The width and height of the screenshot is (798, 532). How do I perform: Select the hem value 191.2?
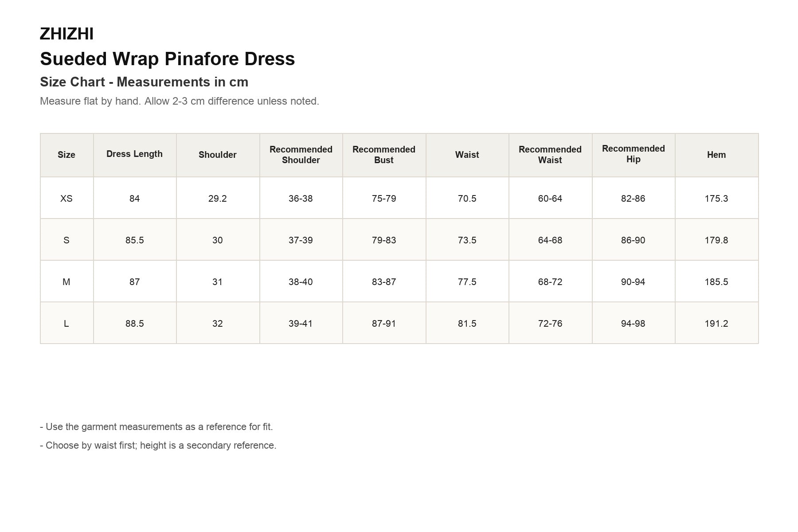pos(716,323)
